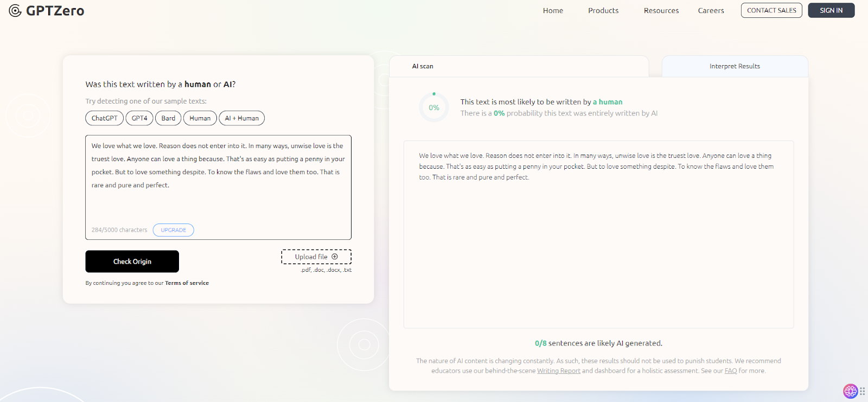Image resolution: width=868 pixels, height=402 pixels.
Task: Click the GPTZero brand name text
Action: coord(55,11)
